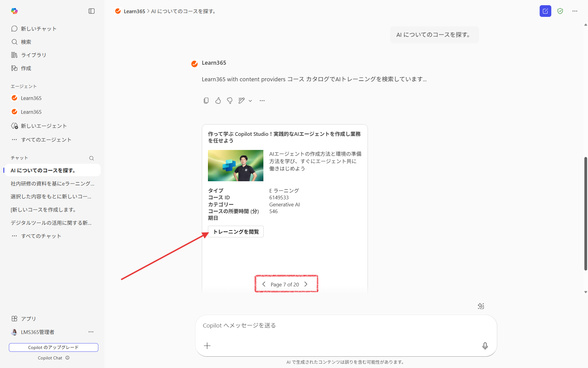Click the scroll down arrow of chat
The width and height of the screenshot is (588, 368).
pyautogui.click(x=586, y=292)
